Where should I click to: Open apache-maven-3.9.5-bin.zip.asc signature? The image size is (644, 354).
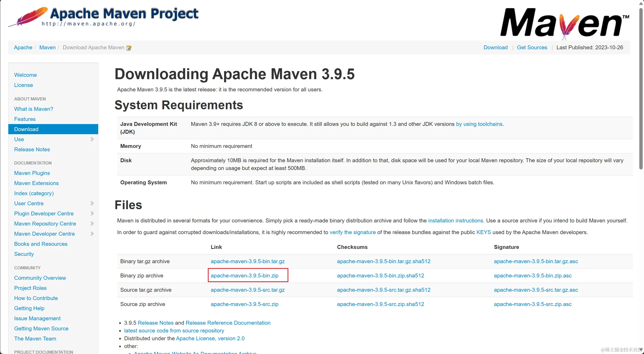coord(533,276)
